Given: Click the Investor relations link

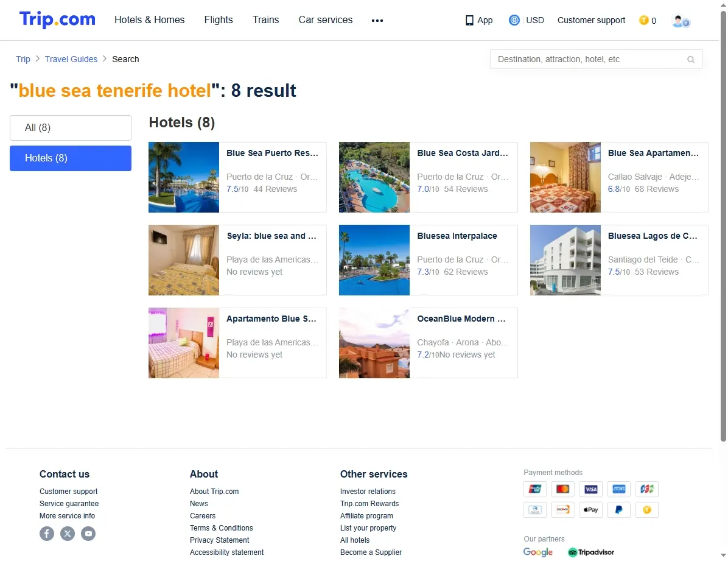Looking at the screenshot, I should [368, 492].
